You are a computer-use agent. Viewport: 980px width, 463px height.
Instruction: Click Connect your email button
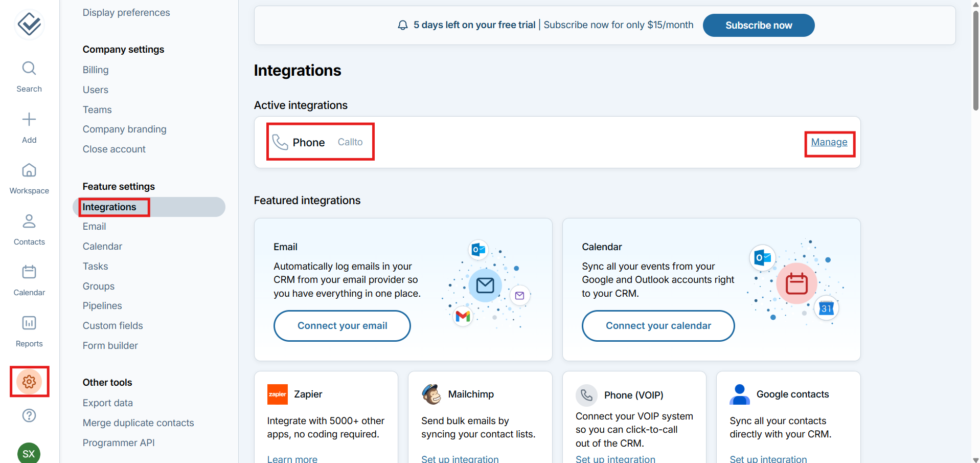(x=342, y=326)
